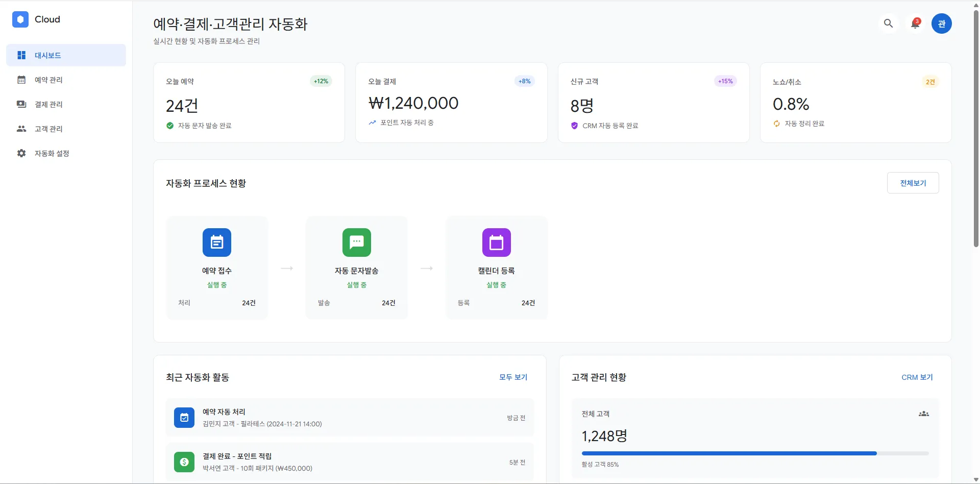Click the ₩1,240,000 payment amount
The image size is (980, 484).
pyautogui.click(x=413, y=103)
